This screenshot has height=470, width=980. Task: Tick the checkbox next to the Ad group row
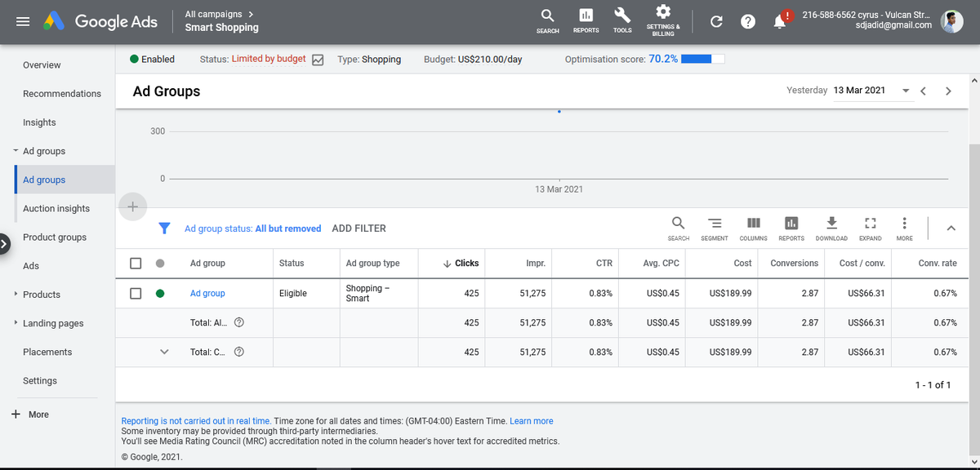136,293
